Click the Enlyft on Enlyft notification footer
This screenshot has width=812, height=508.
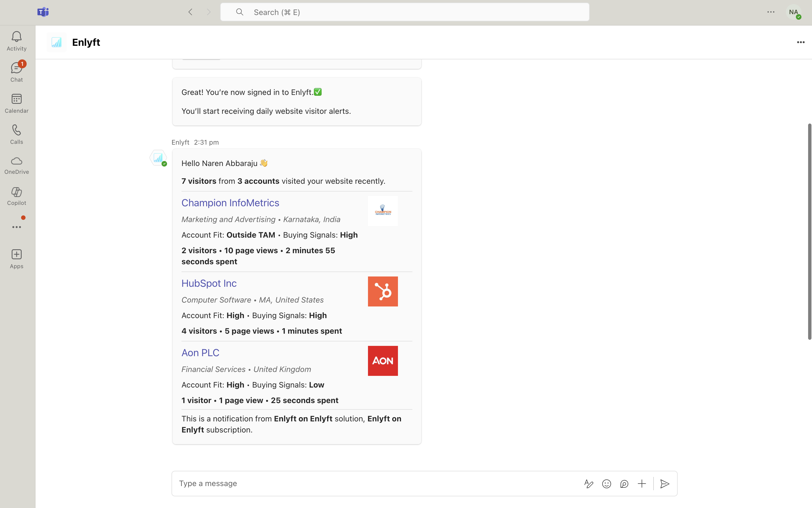coord(291,424)
